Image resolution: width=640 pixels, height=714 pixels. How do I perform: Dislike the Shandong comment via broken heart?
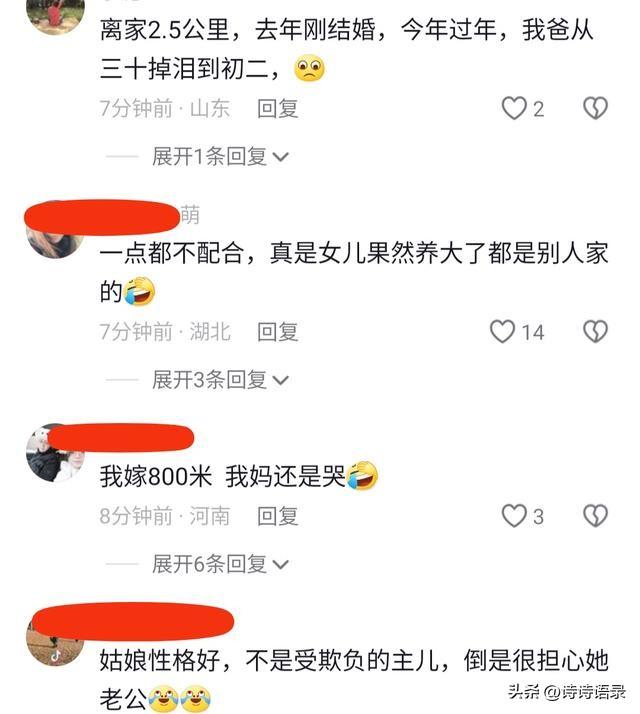pyautogui.click(x=595, y=108)
